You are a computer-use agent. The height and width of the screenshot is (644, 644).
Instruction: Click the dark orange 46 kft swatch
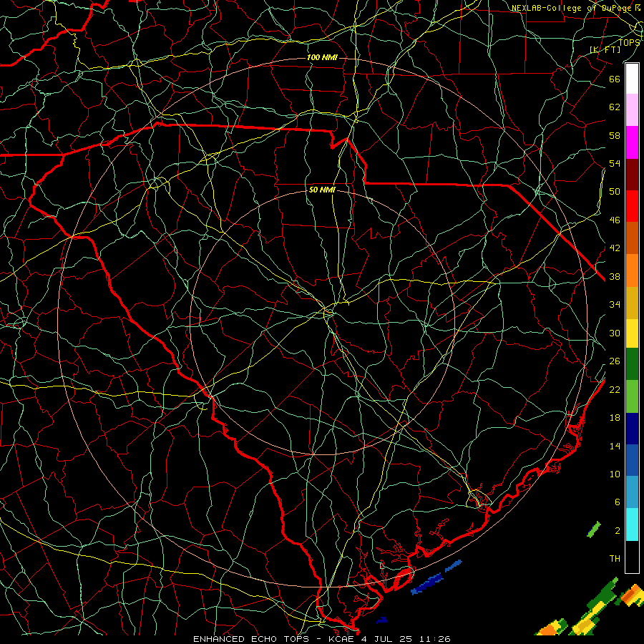pyautogui.click(x=632, y=238)
